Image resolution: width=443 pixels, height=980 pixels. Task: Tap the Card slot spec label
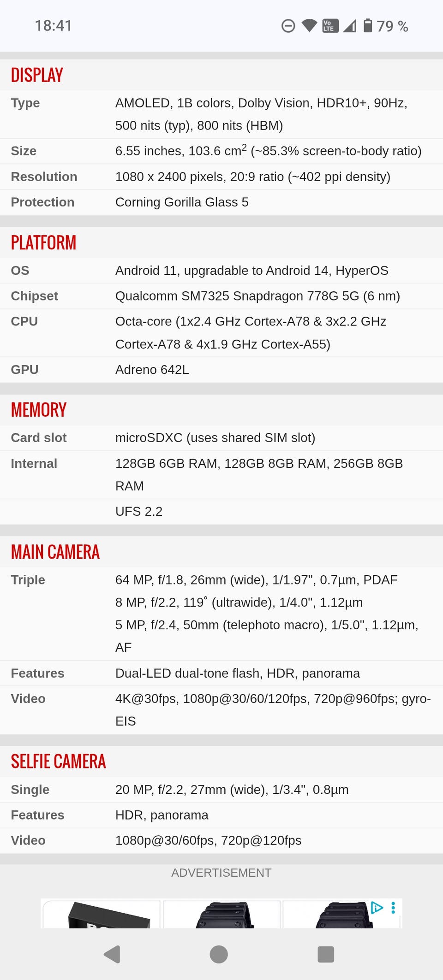click(x=39, y=437)
